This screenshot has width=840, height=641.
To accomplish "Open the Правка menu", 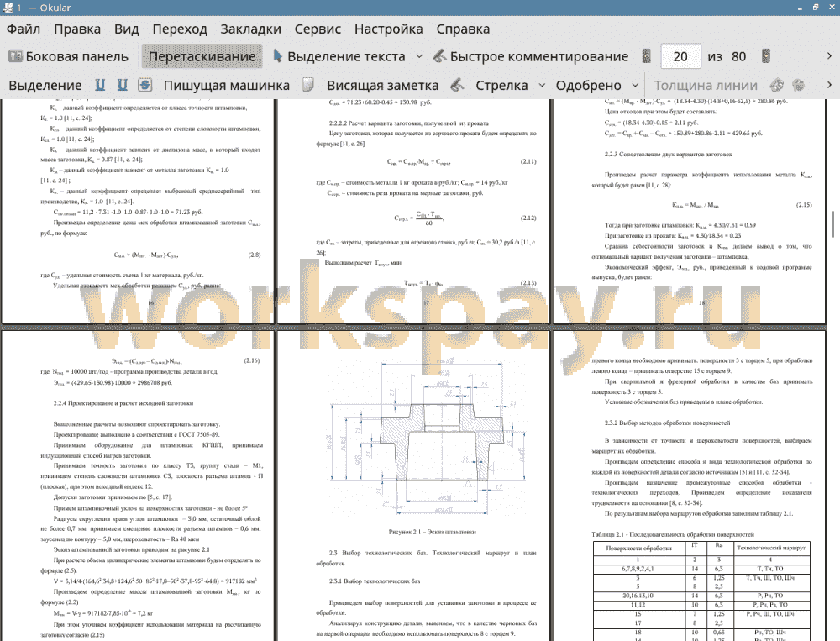I will tap(77, 29).
